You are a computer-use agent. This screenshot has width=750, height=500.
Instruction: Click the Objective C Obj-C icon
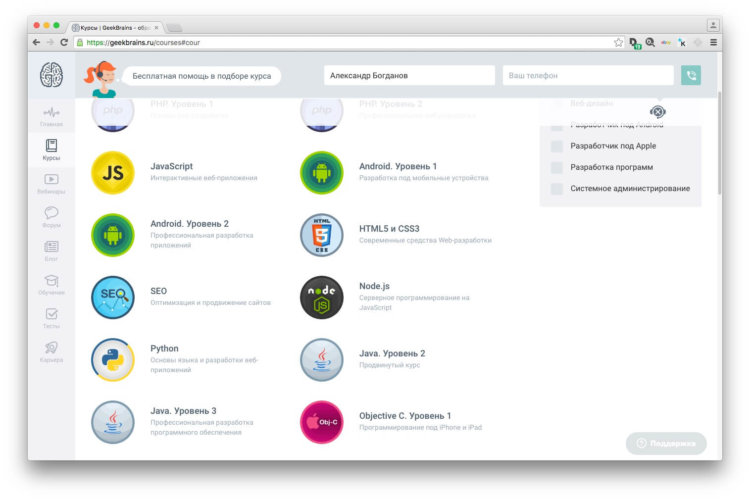[321, 422]
